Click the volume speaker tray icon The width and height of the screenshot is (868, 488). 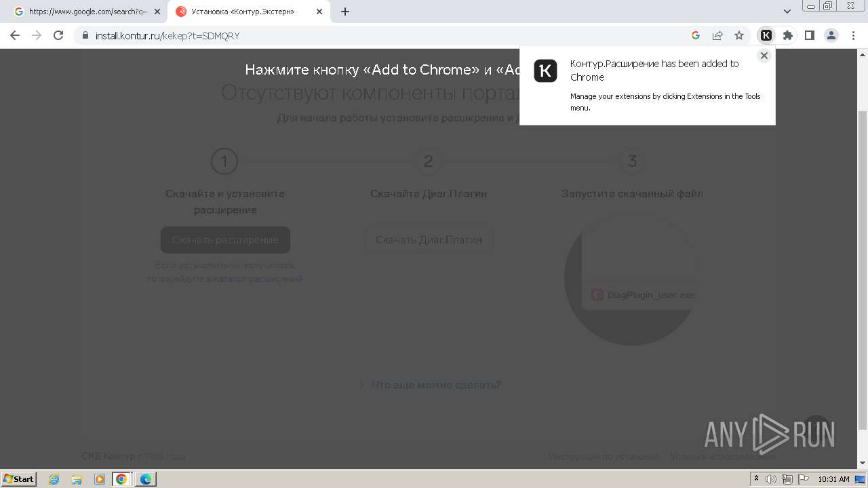(771, 479)
